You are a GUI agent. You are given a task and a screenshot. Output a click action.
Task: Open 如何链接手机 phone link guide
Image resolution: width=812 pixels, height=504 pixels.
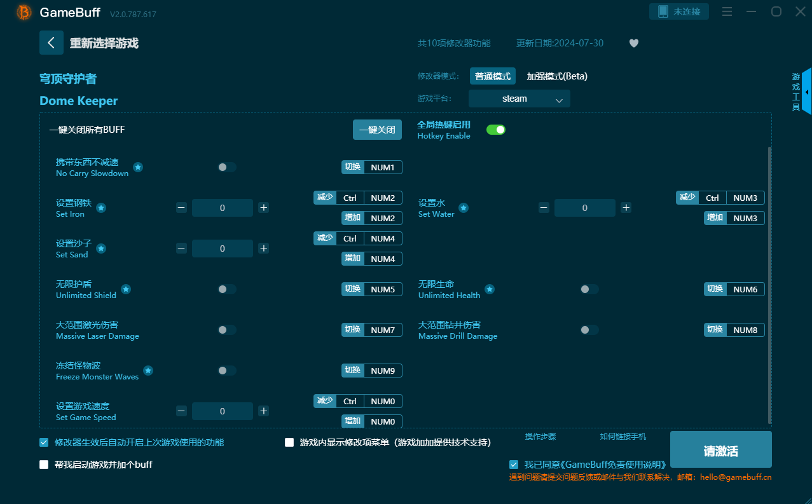(x=623, y=437)
